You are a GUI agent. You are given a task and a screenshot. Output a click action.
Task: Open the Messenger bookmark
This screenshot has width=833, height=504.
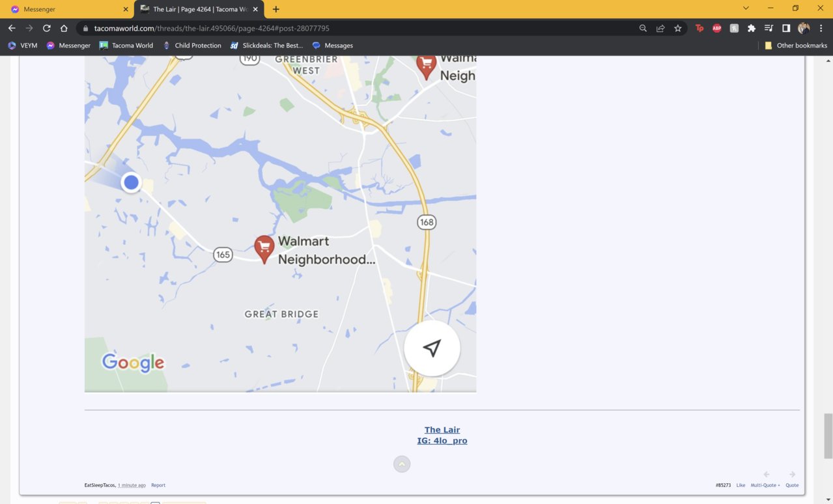pos(68,46)
